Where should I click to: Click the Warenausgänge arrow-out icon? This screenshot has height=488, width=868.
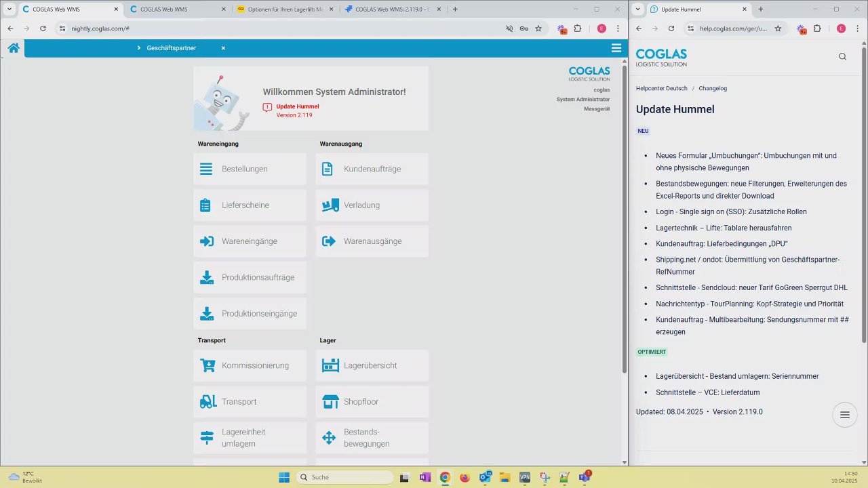click(329, 241)
